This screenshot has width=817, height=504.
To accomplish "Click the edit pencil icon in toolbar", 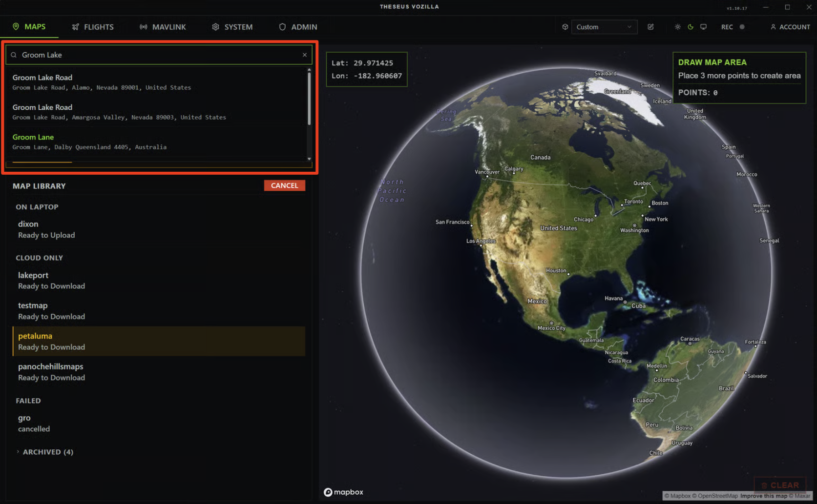I will pos(650,27).
